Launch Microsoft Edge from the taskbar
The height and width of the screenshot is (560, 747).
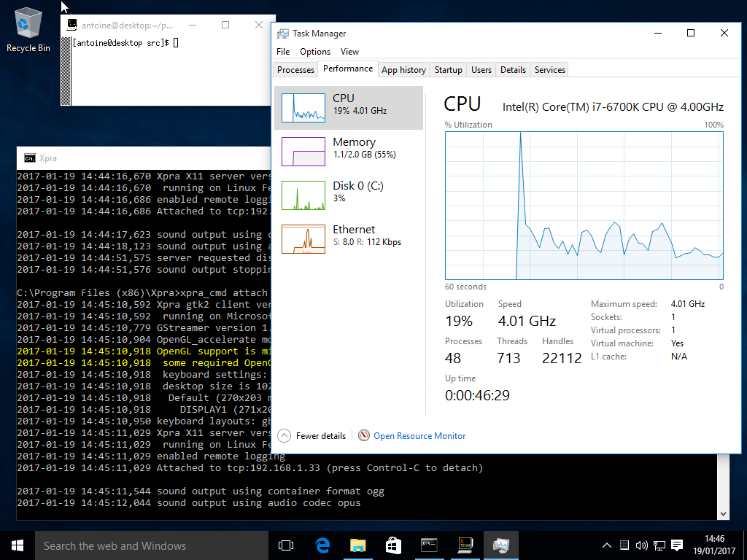pos(322,545)
